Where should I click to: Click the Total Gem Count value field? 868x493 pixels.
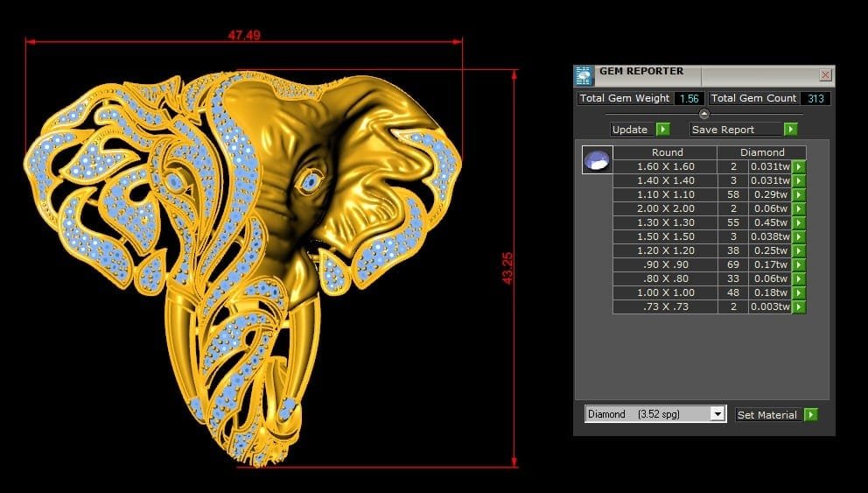pos(815,98)
